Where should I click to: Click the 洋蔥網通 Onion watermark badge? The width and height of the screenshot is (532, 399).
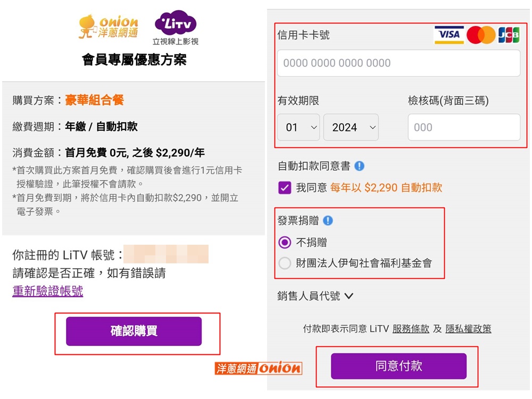click(257, 367)
